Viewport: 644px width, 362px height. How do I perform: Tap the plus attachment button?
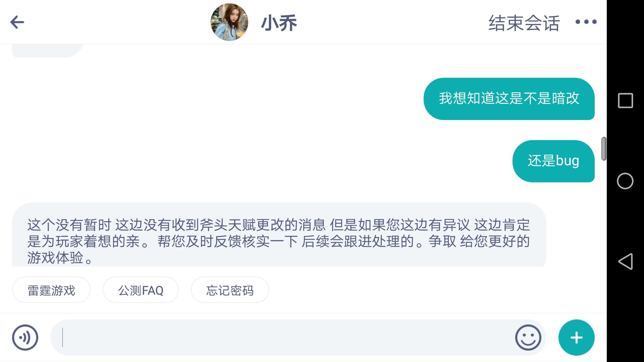[576, 338]
